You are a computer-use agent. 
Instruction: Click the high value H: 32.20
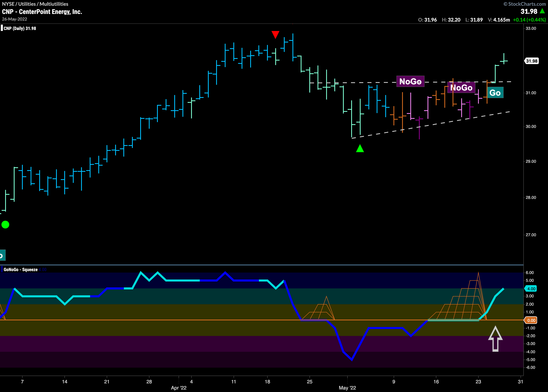coord(451,20)
